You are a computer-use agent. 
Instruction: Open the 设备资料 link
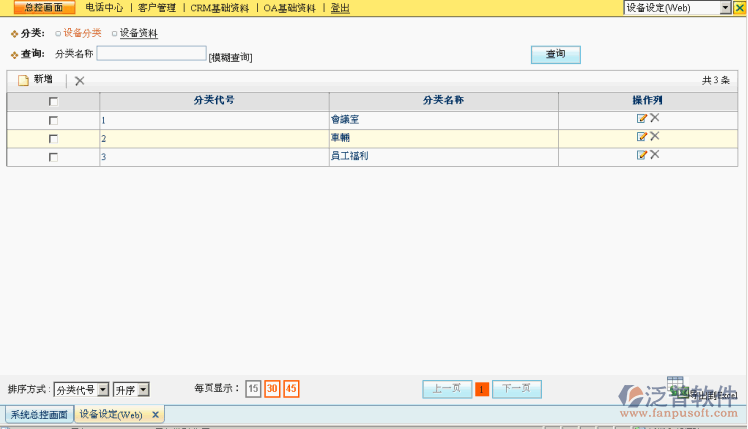pos(138,33)
